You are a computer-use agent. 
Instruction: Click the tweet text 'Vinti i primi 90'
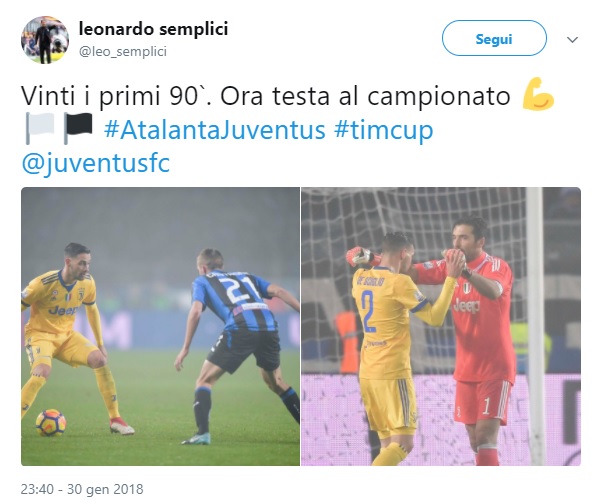(109, 96)
